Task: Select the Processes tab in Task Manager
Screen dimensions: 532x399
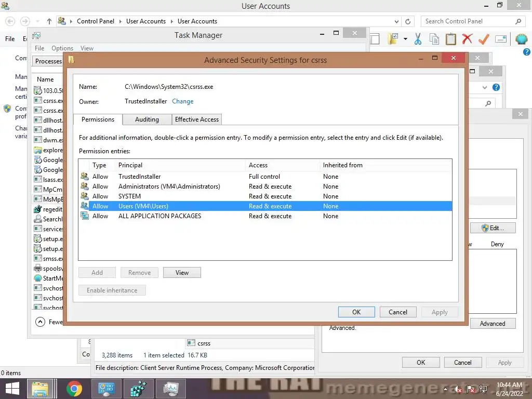Action: [48, 61]
